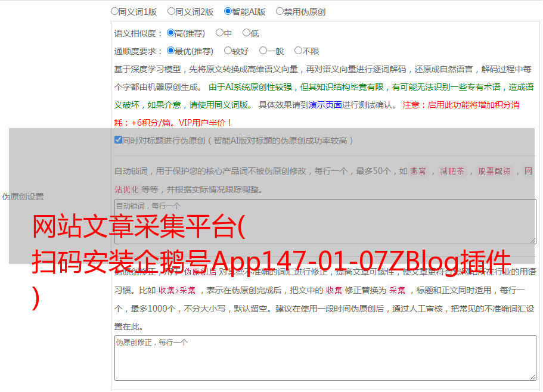Set 通顺度要求 to 较好
The width and height of the screenshot is (543, 392).
click(228, 51)
